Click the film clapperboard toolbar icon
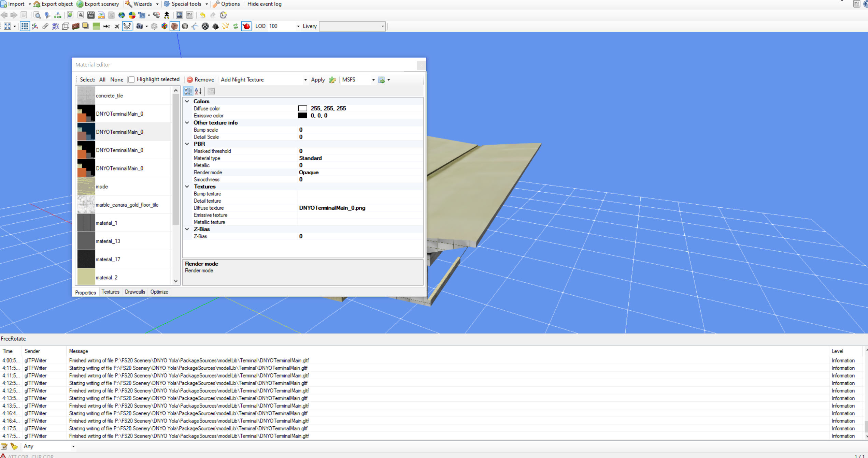The image size is (868, 458). click(x=91, y=15)
